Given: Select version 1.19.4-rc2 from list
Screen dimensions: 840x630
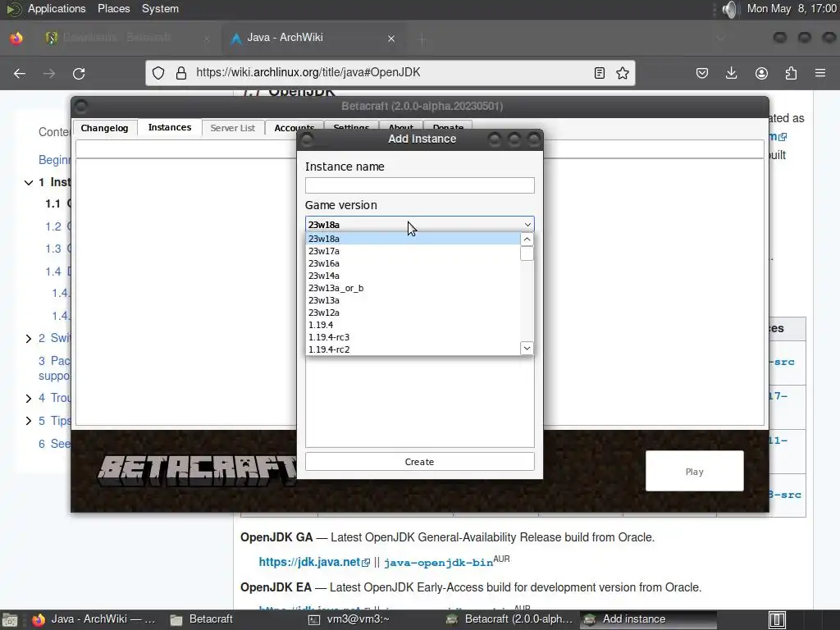Looking at the screenshot, I should tap(413, 349).
